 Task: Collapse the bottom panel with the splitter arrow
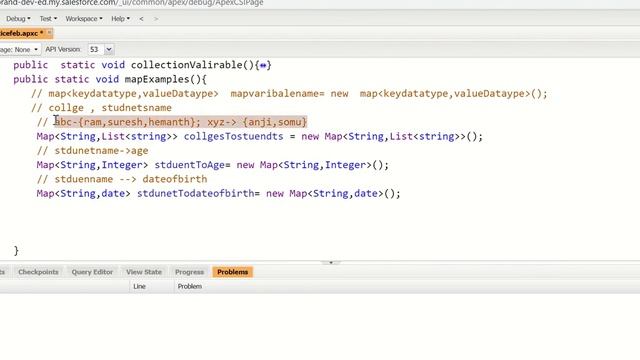[x=331, y=262]
